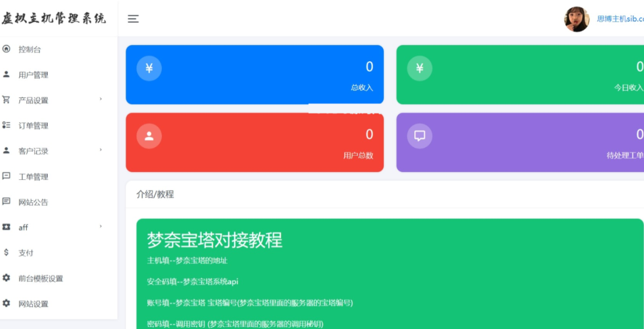644x329 pixels.
Task: Expand the 产品设置 submenu chevron
Action: click(x=101, y=99)
